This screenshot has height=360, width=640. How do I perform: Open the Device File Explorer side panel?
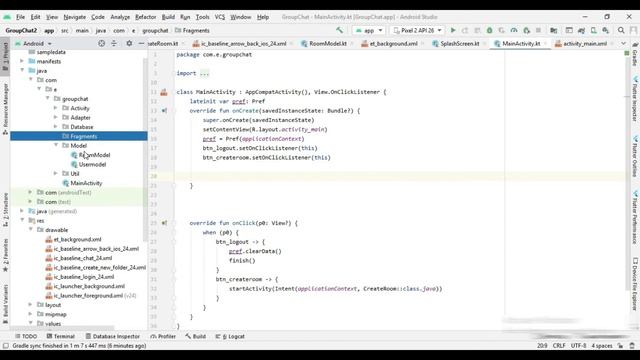click(x=635, y=284)
